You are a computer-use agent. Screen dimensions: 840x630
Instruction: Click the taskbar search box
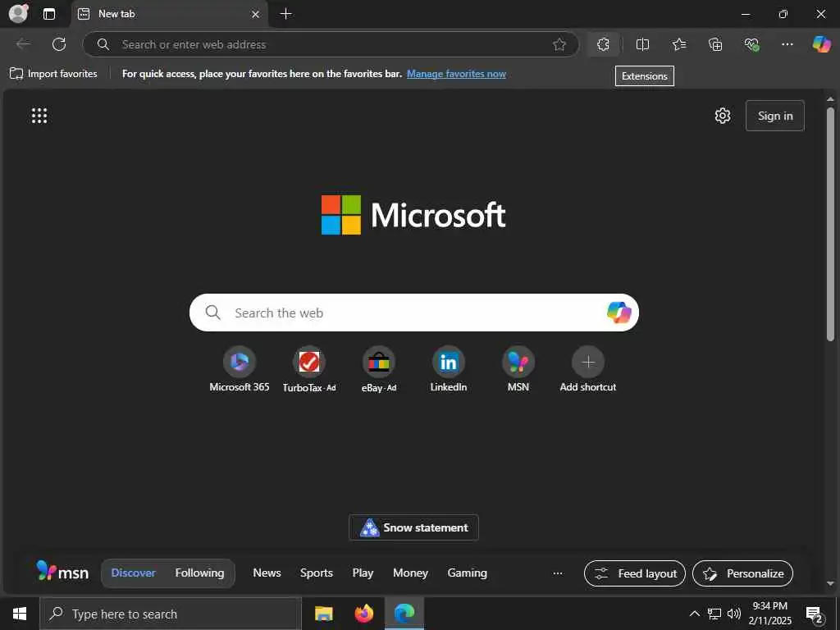tap(171, 614)
